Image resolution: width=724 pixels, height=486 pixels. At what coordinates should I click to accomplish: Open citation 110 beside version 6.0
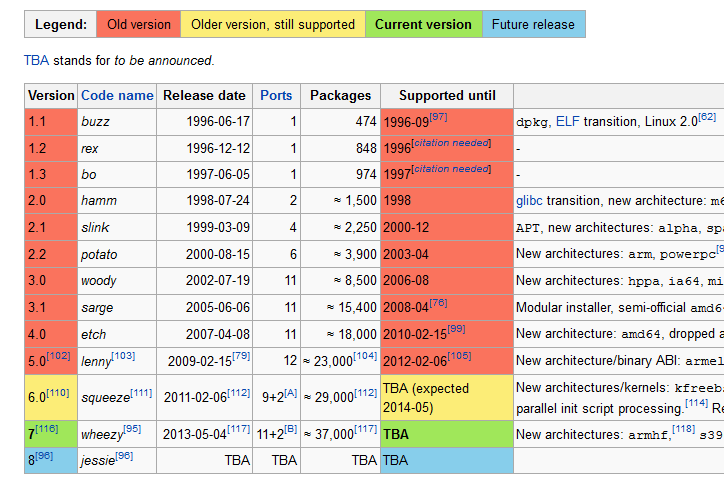58,393
